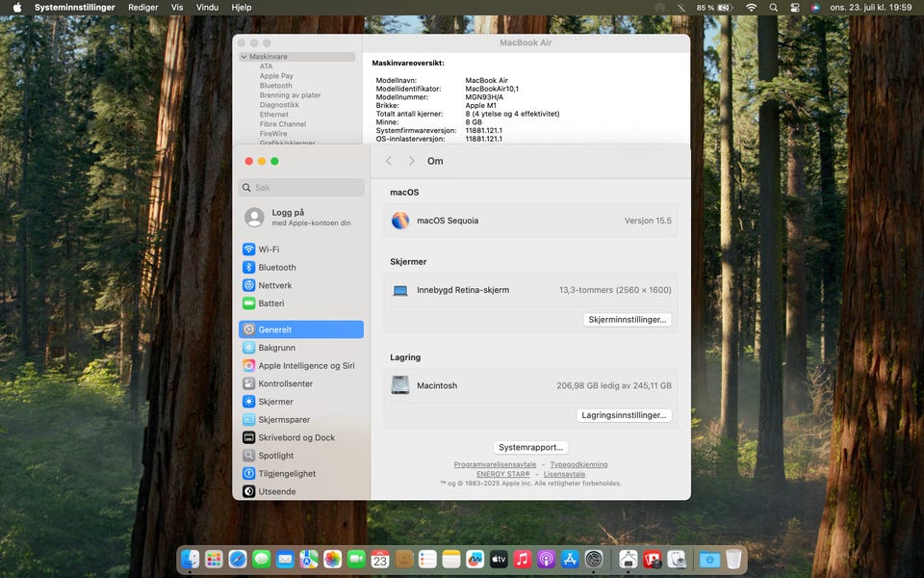Select Generelt in the sidebar
This screenshot has height=578, width=924.
point(301,329)
